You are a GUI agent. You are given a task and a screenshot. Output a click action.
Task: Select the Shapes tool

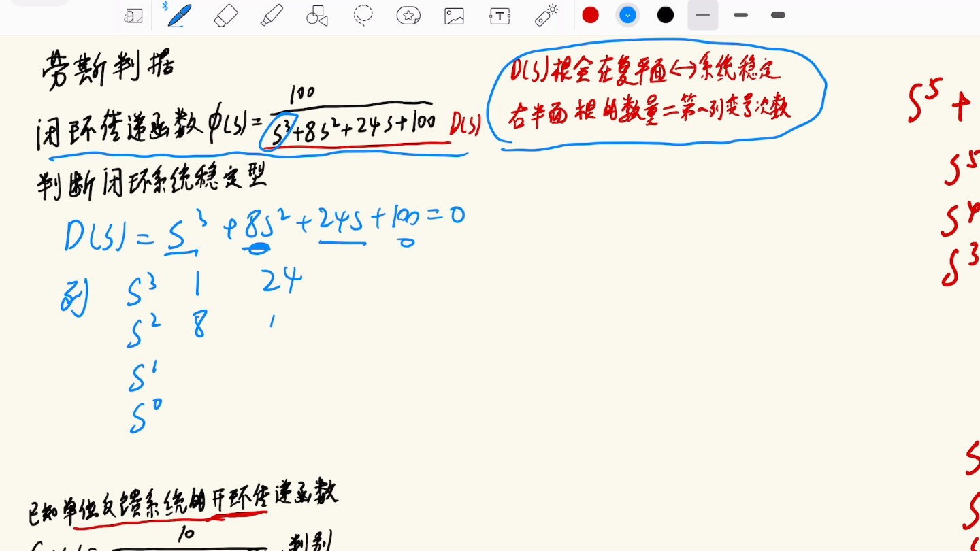click(x=317, y=16)
